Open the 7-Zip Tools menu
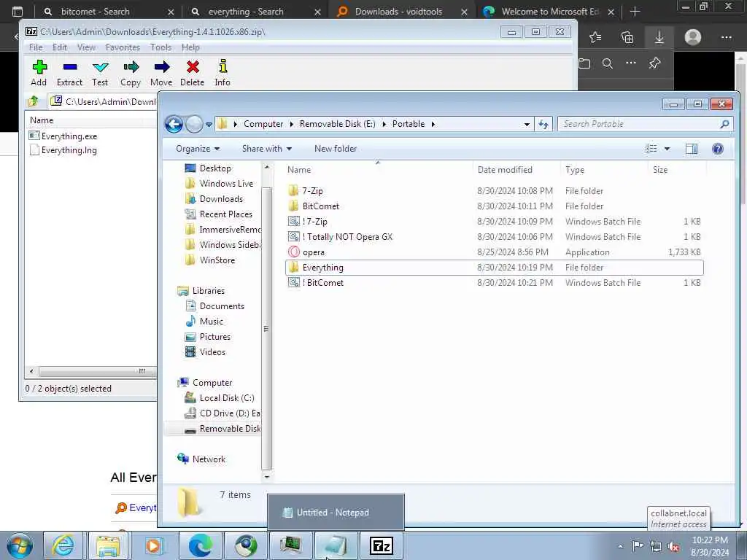The height and width of the screenshot is (560, 747). [x=161, y=47]
